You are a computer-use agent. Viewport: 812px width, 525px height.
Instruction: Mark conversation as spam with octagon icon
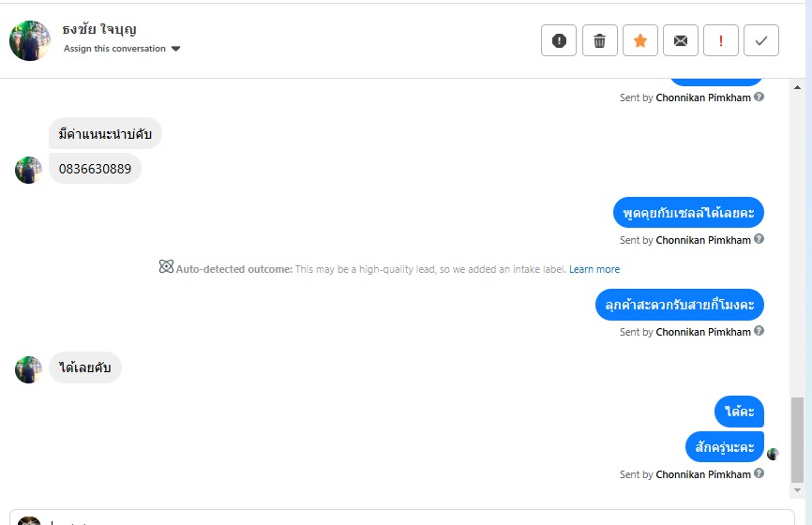pyautogui.click(x=559, y=40)
